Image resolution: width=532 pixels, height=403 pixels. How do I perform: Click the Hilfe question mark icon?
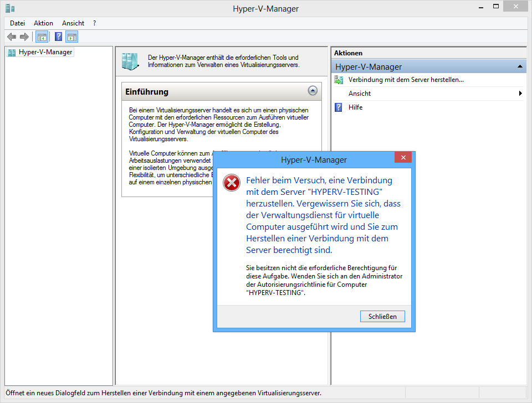[338, 107]
